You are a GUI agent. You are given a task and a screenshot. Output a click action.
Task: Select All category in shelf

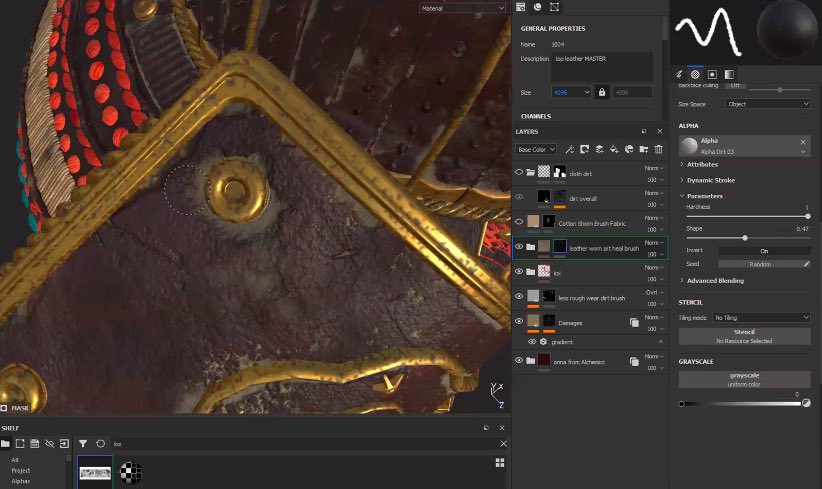click(15, 460)
